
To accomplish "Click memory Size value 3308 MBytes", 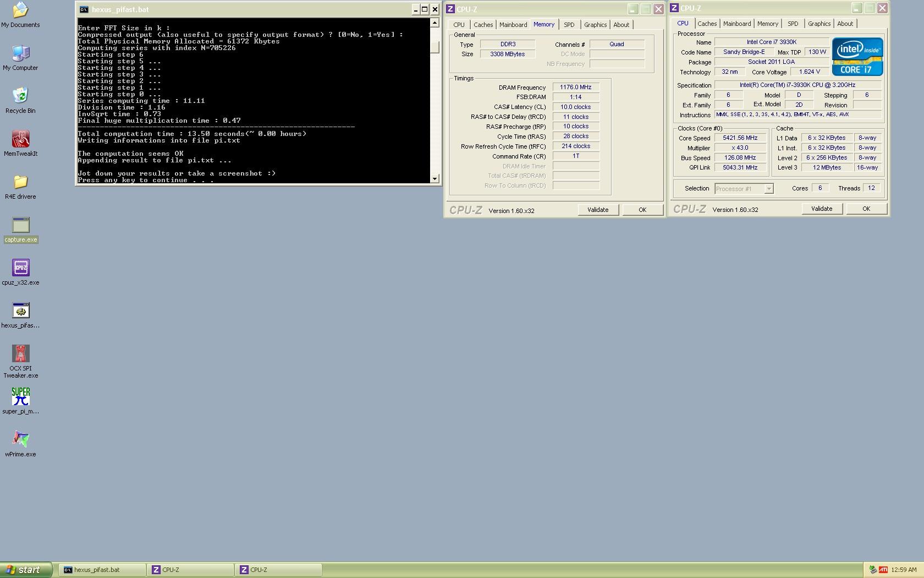I will coord(508,54).
